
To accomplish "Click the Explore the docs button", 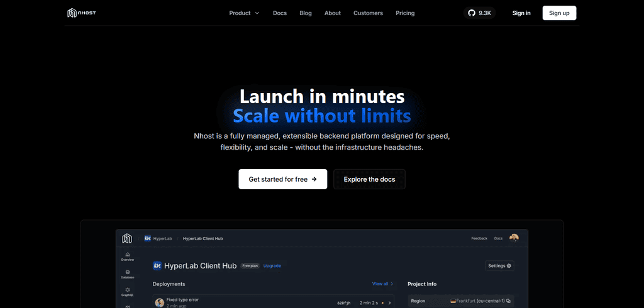I will [369, 179].
